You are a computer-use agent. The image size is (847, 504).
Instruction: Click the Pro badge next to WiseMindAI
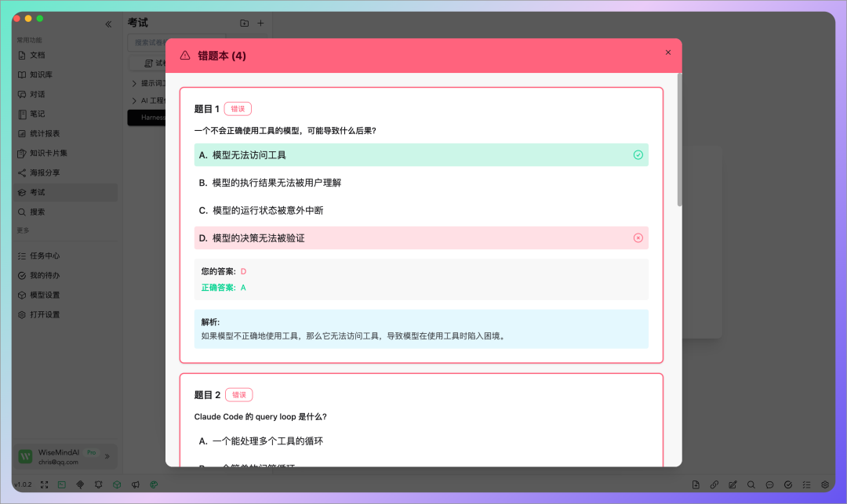pyautogui.click(x=91, y=452)
